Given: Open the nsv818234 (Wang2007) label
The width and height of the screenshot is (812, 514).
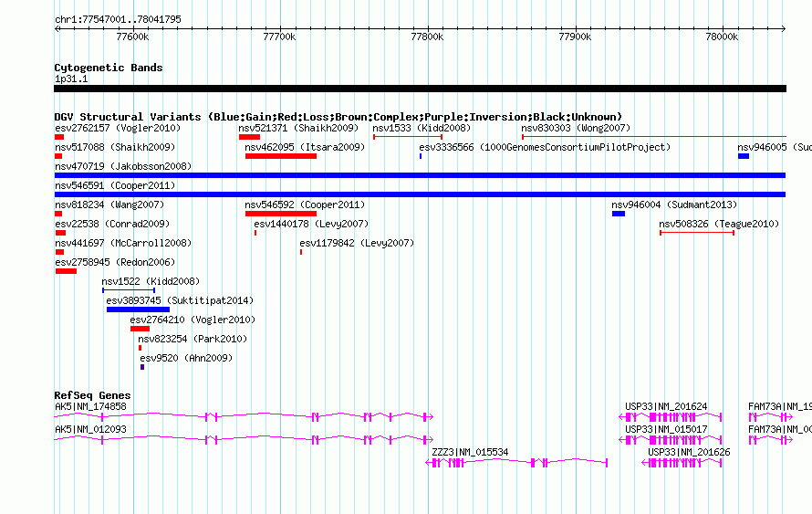Looking at the screenshot, I should click(109, 205).
